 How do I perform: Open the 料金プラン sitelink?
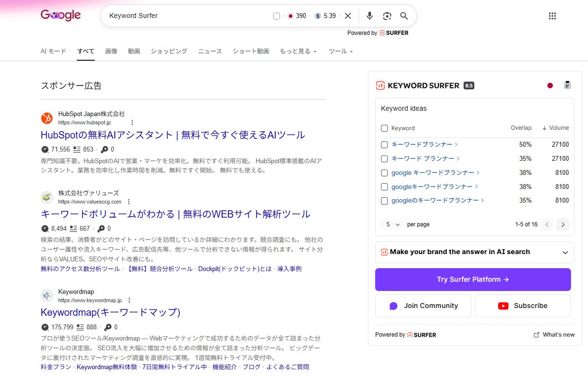click(56, 367)
